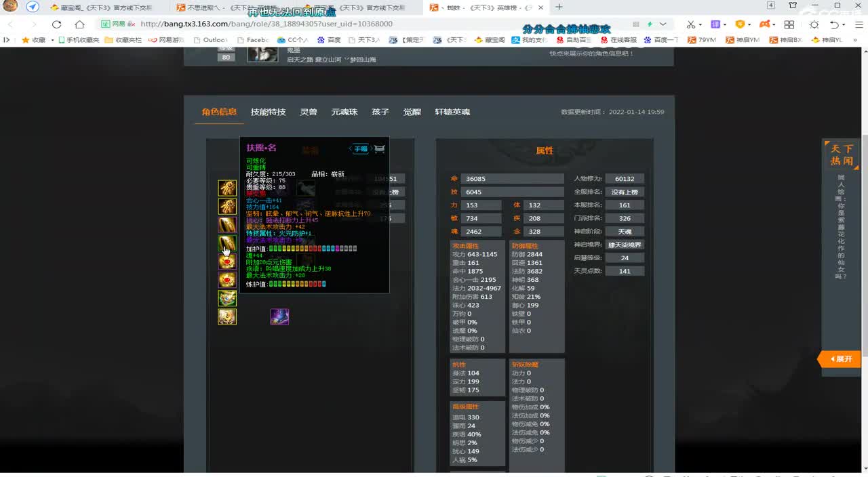The height and width of the screenshot is (477, 868).
Task: Open the 技能特技 tab
Action: click(x=267, y=112)
